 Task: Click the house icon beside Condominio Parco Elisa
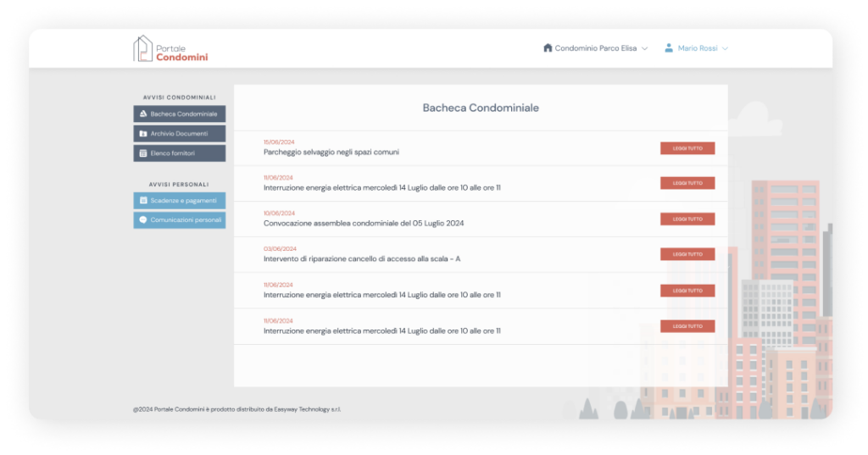tap(548, 48)
